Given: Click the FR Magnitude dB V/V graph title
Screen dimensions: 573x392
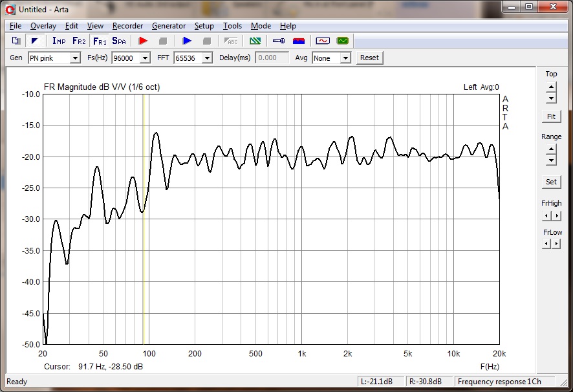Looking at the screenshot, I should [x=102, y=87].
